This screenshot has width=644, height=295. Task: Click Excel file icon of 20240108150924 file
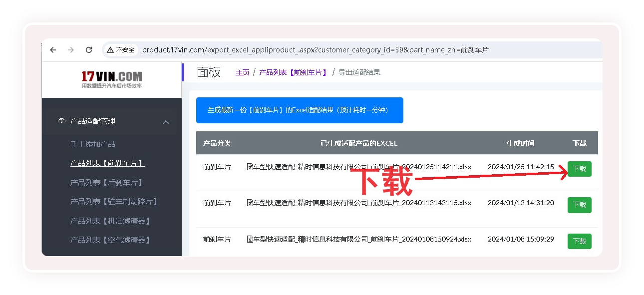(250, 240)
